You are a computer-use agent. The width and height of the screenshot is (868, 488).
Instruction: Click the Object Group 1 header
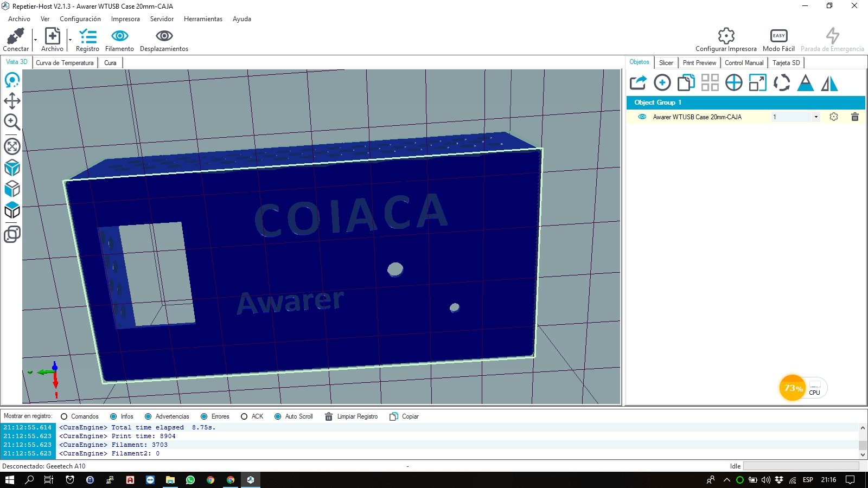tap(746, 102)
